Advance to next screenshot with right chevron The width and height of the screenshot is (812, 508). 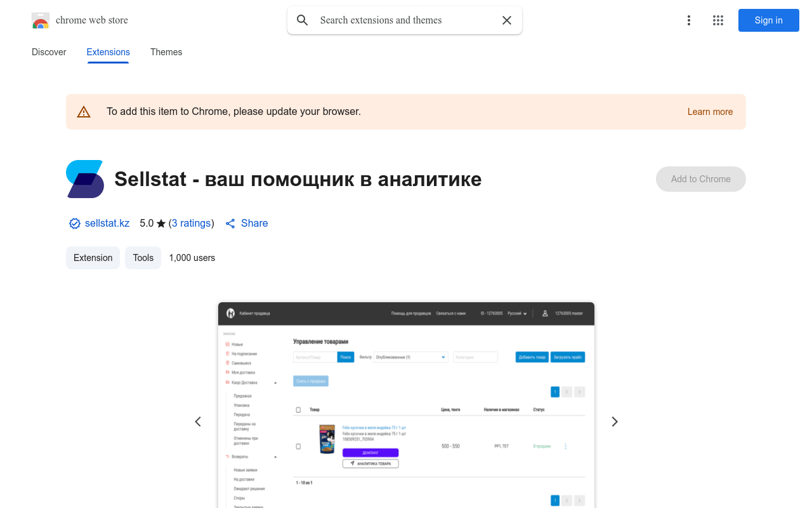coord(614,422)
